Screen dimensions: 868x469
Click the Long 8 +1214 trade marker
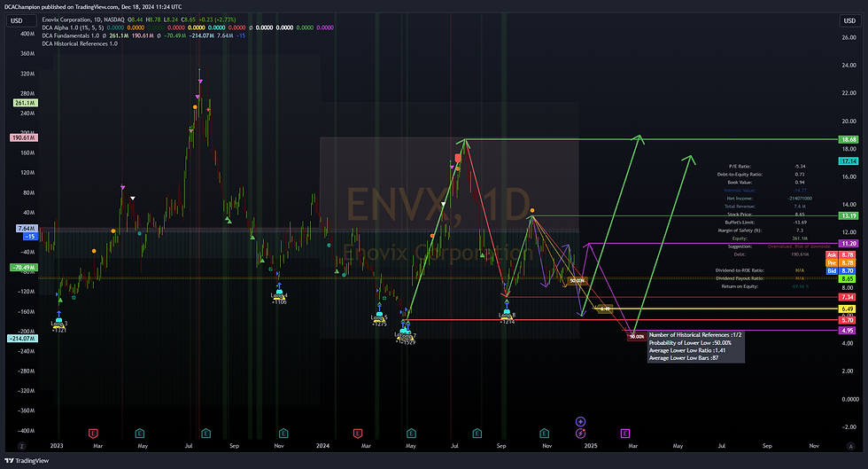coord(507,315)
